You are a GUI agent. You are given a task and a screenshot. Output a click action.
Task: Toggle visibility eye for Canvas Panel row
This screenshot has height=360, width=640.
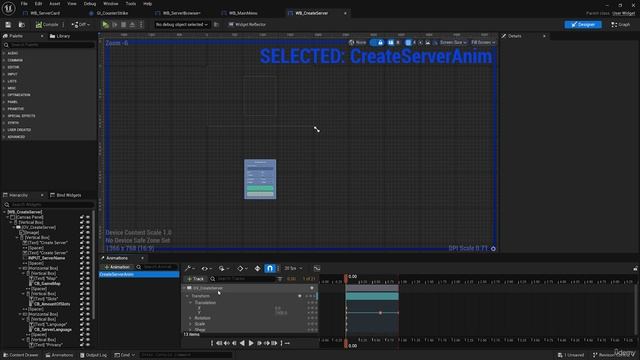click(x=88, y=217)
